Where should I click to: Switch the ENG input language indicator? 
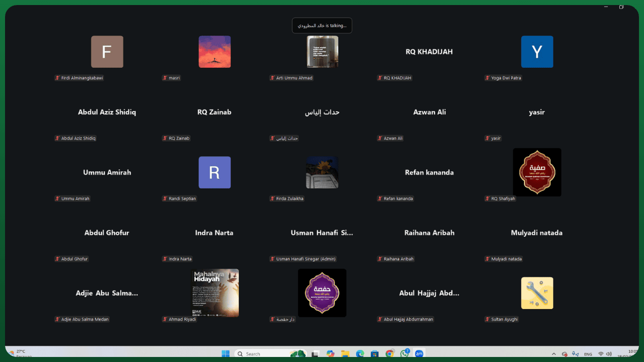click(x=588, y=354)
